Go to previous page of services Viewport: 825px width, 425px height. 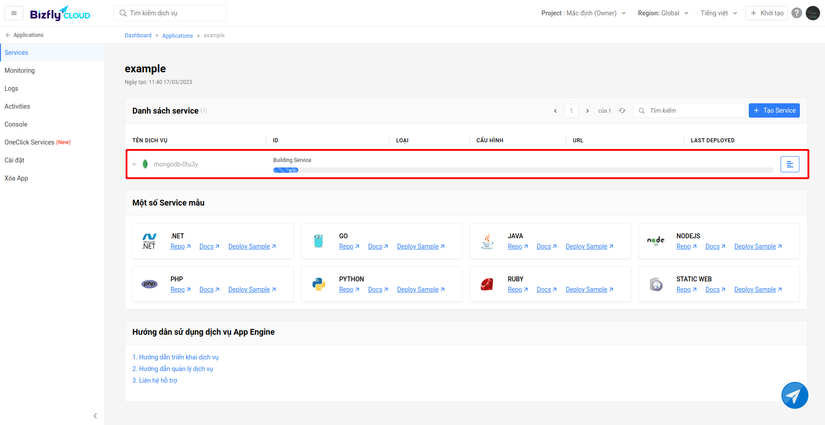(555, 111)
